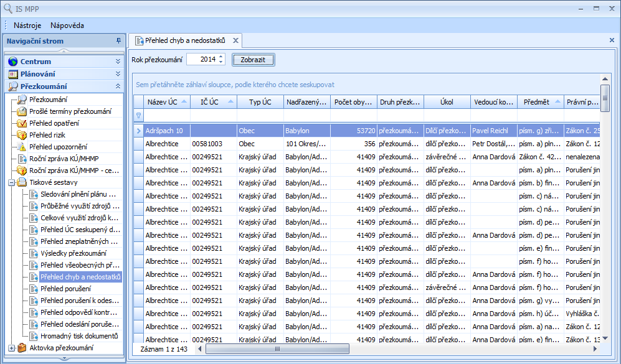Viewport: 621px width, 364px height.
Task: Expand the Centrum section chevrons
Action: click(118, 62)
